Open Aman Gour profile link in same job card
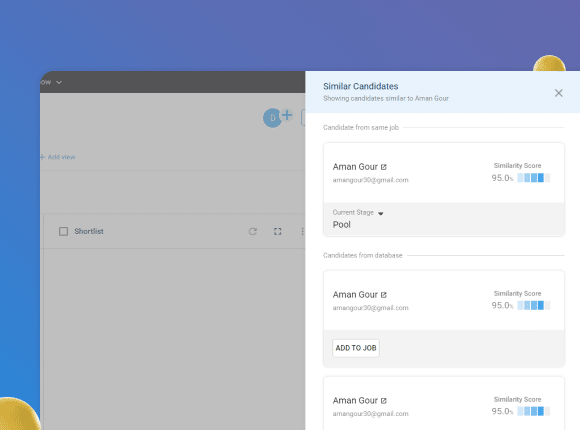 (384, 167)
